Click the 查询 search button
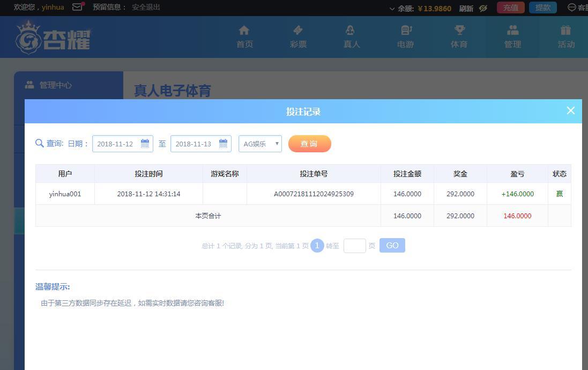The image size is (588, 370). tap(309, 144)
